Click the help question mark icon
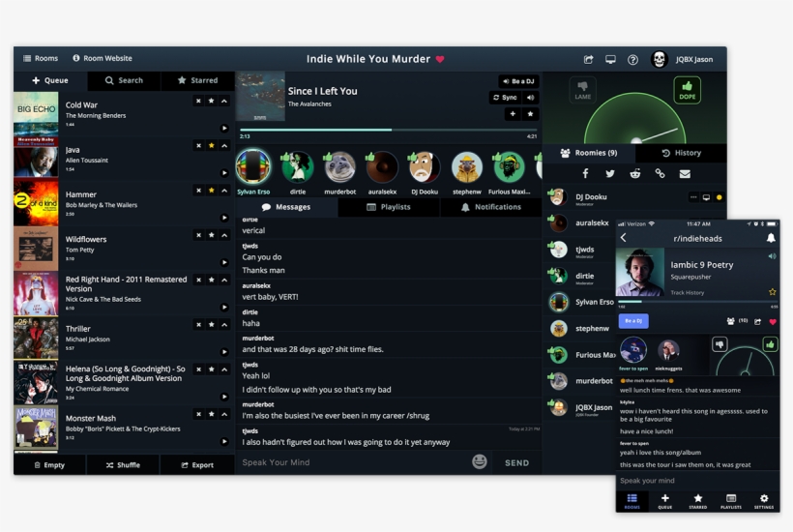Image resolution: width=793 pixels, height=532 pixels. point(632,59)
